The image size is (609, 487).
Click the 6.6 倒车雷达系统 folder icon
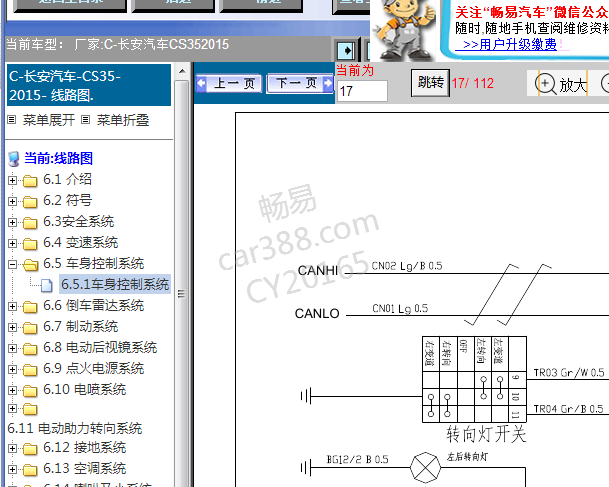click(x=30, y=306)
